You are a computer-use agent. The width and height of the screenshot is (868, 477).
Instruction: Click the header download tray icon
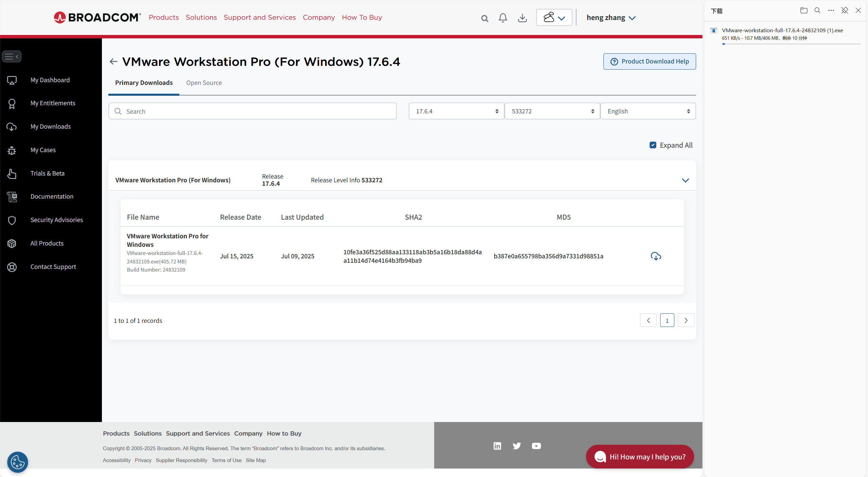click(522, 18)
